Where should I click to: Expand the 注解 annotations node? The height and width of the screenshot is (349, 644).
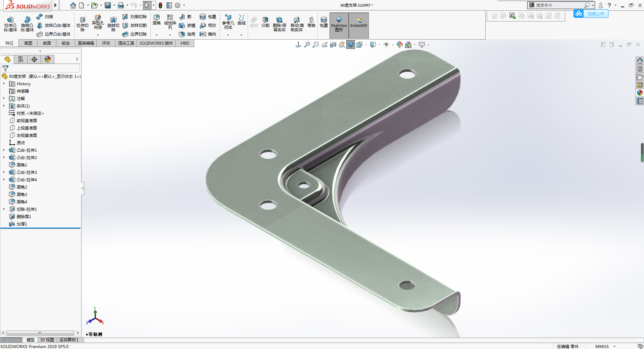pos(4,98)
